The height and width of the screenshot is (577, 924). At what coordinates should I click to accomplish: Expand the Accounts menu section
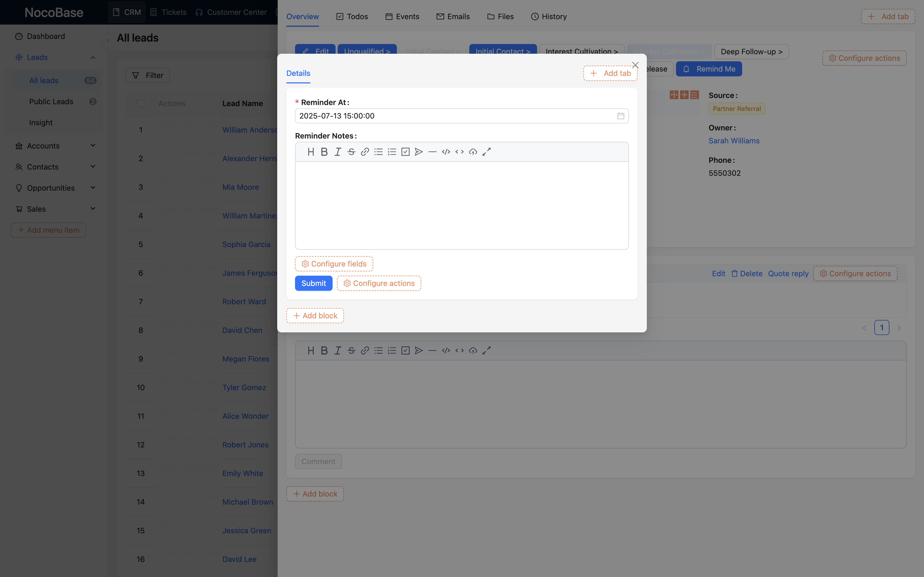[x=93, y=146]
